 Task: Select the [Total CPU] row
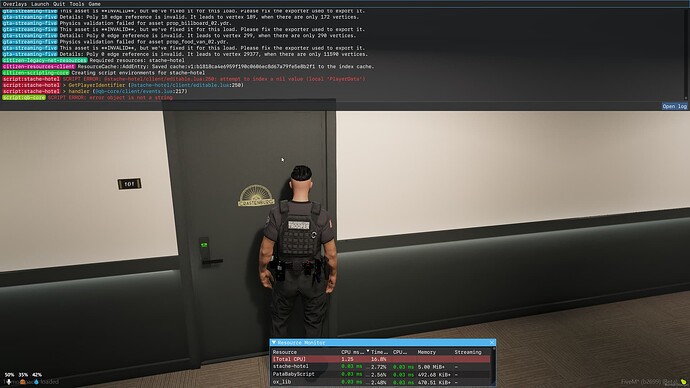381,359
